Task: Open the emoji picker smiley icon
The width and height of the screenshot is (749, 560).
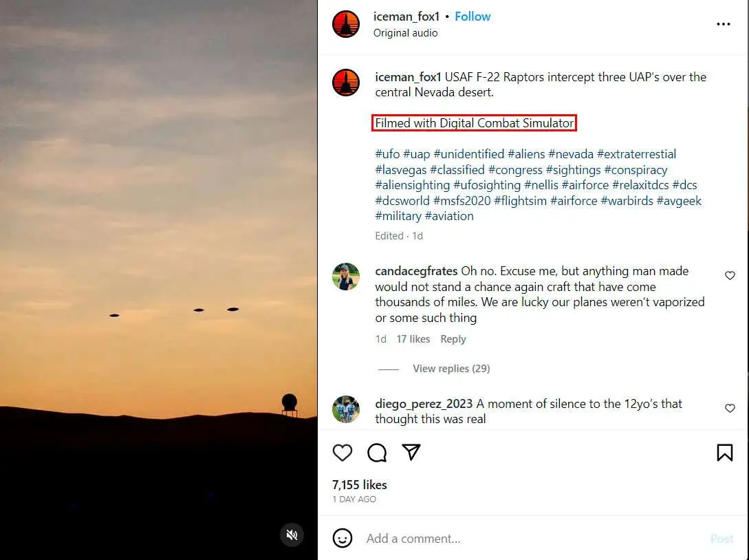Action: [343, 538]
